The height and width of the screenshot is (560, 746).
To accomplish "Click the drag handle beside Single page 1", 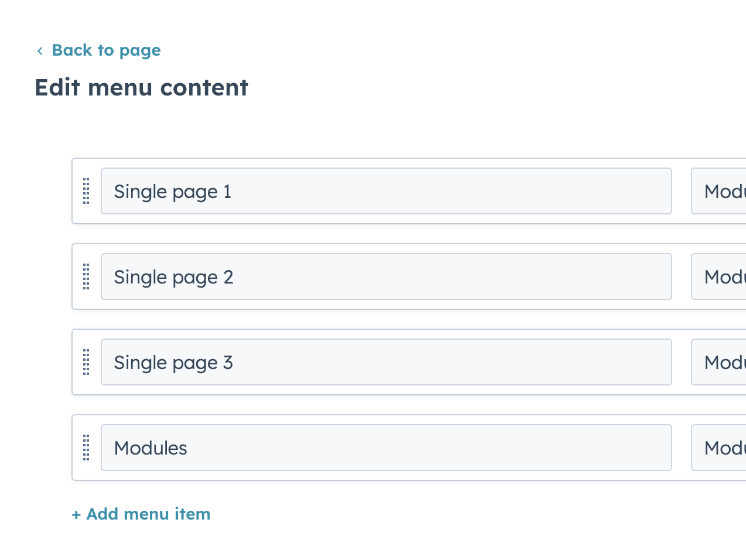I will point(86,191).
